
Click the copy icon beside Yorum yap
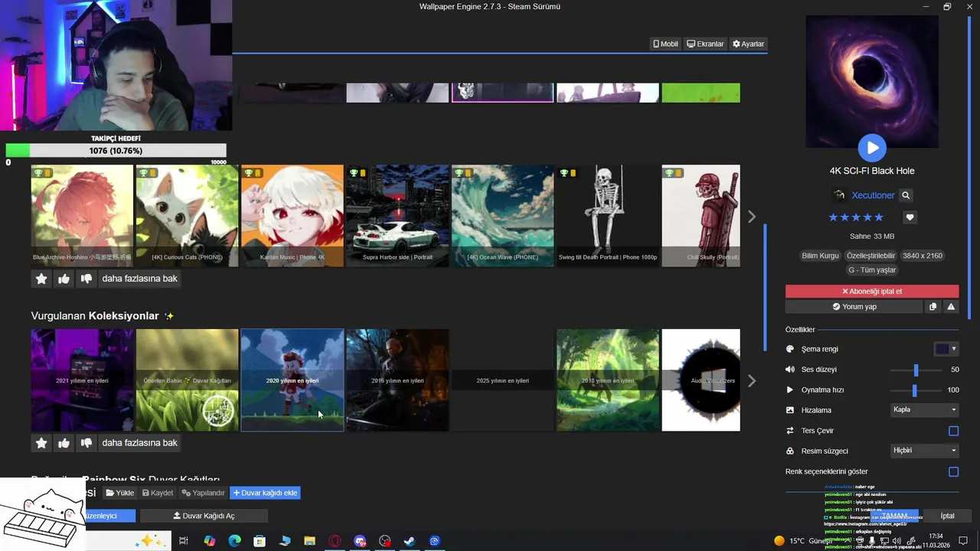tap(933, 306)
